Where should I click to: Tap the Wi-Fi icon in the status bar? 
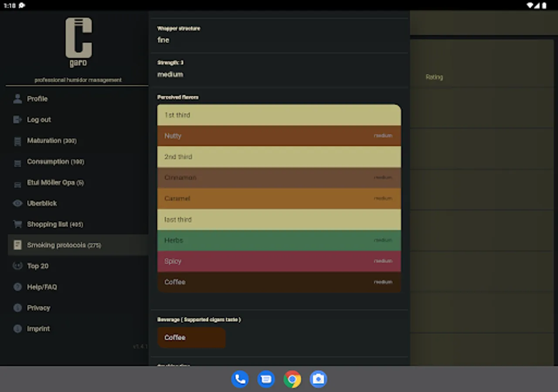pos(530,6)
